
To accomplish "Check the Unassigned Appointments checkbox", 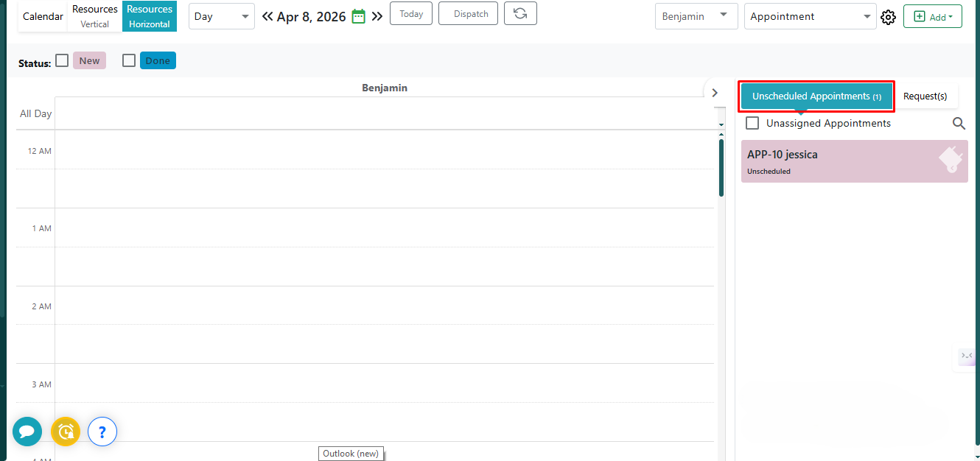I will pyautogui.click(x=752, y=123).
